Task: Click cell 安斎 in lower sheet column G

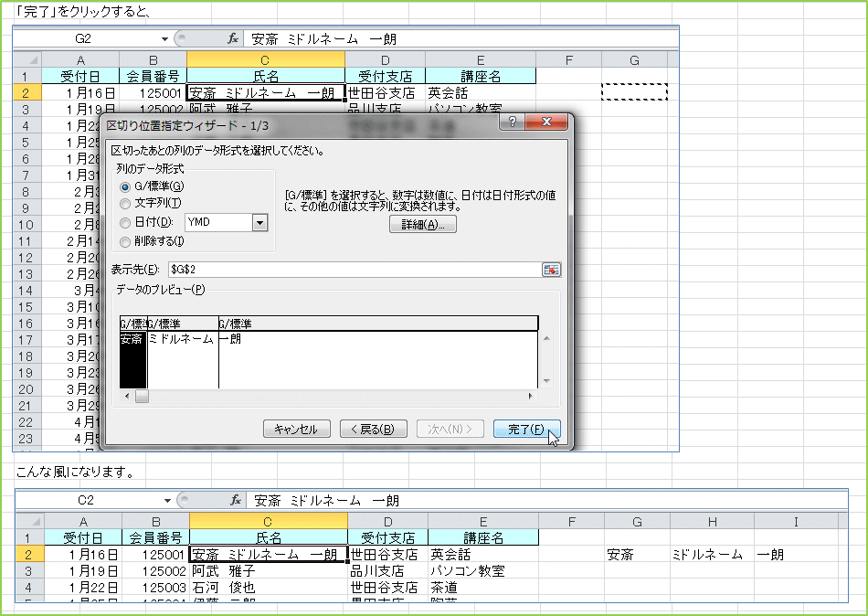Action: [x=637, y=554]
